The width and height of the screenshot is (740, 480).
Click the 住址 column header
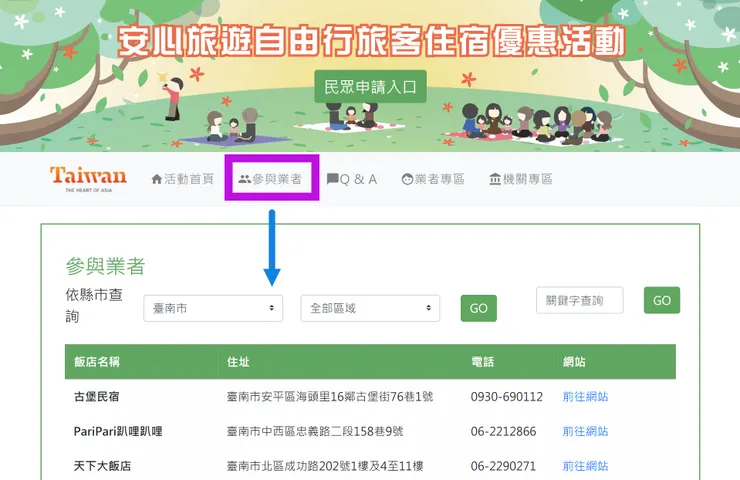point(238,362)
